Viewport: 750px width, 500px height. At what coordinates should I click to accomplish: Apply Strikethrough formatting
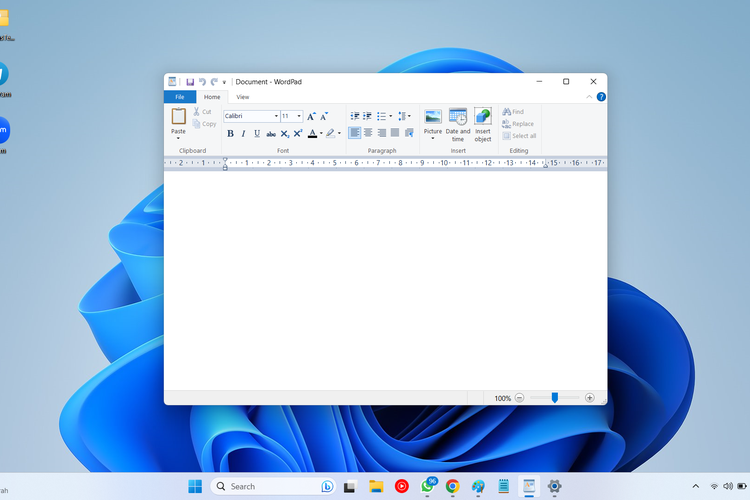(x=271, y=133)
